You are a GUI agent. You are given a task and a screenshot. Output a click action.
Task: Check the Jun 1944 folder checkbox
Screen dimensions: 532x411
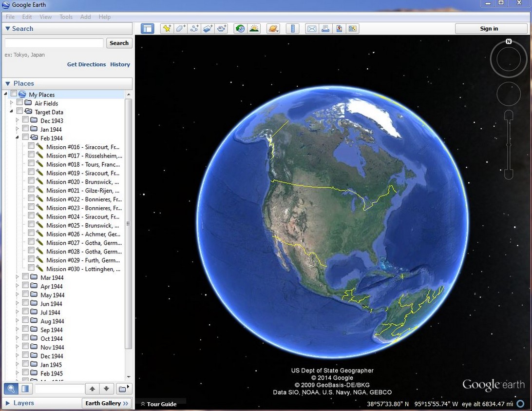coord(25,303)
